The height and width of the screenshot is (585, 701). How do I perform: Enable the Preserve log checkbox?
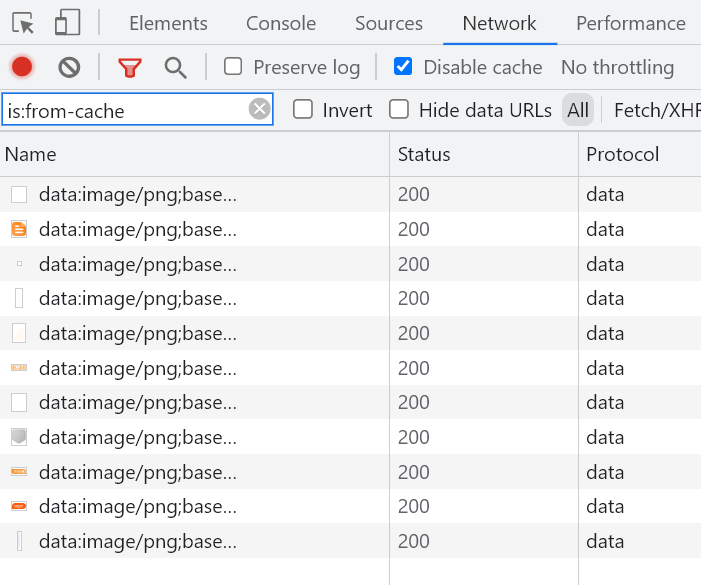(x=233, y=67)
